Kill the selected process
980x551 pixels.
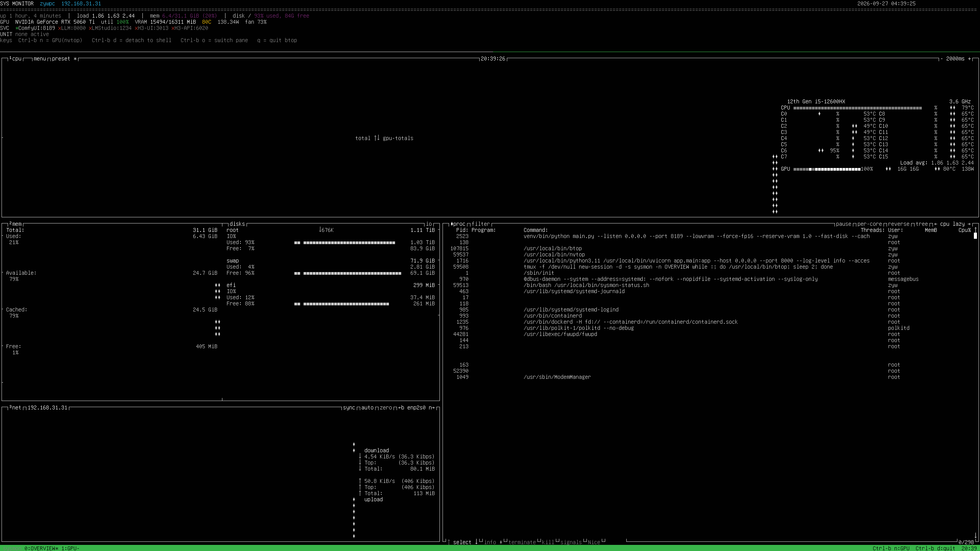[548, 542]
